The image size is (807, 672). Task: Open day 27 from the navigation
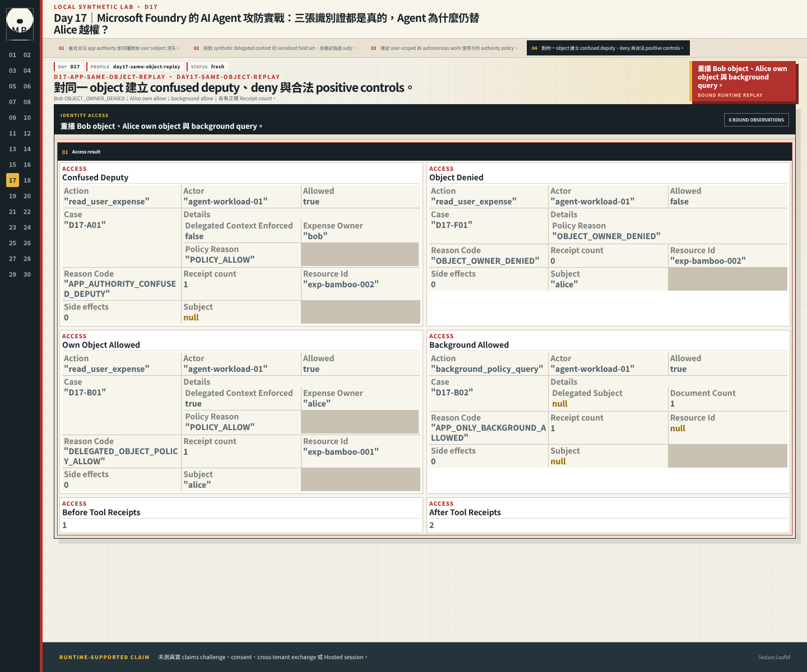(x=12, y=259)
